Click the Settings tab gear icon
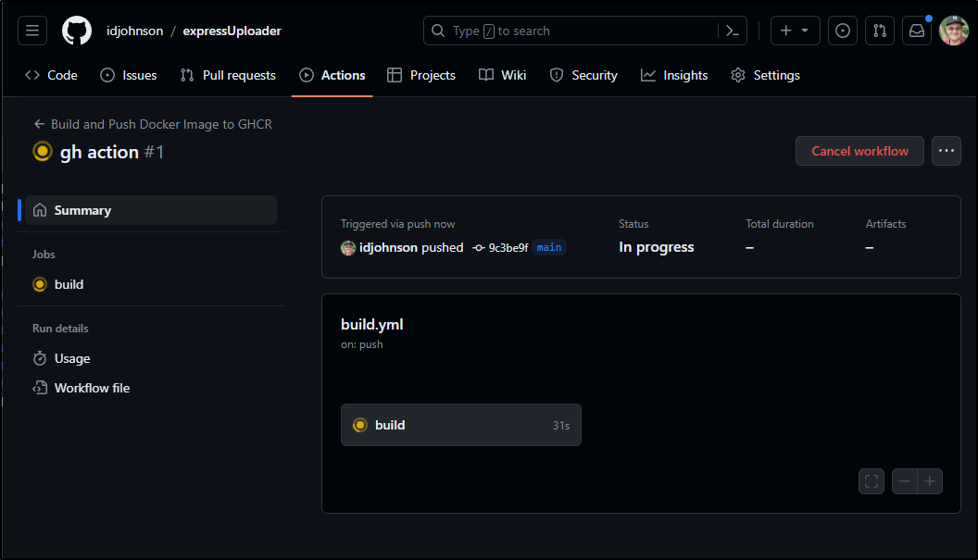 [738, 76]
